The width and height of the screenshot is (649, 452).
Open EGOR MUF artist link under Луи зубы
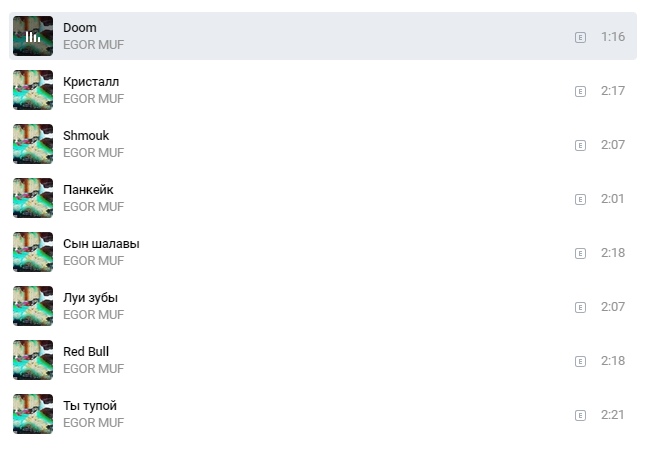[x=93, y=315]
